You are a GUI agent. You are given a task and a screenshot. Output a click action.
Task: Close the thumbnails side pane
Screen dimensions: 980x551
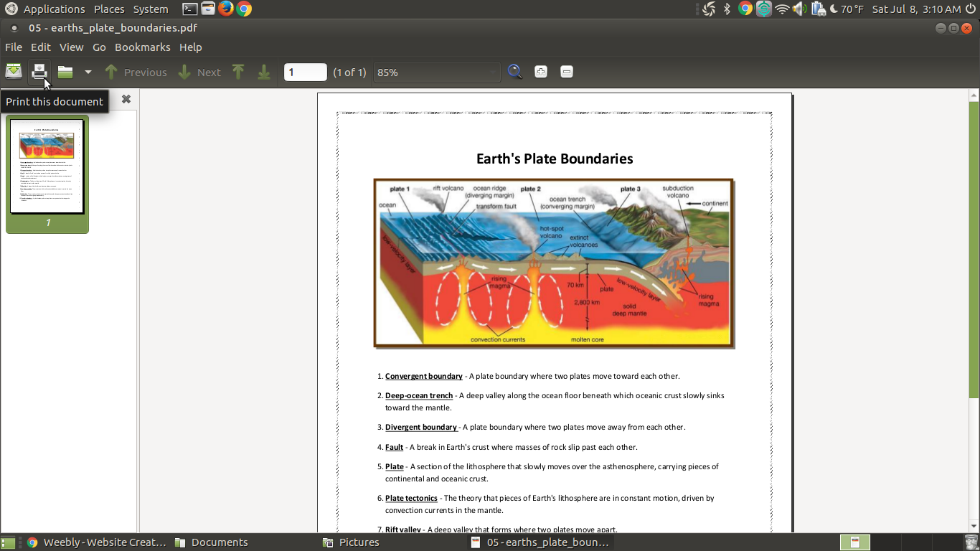(x=126, y=99)
